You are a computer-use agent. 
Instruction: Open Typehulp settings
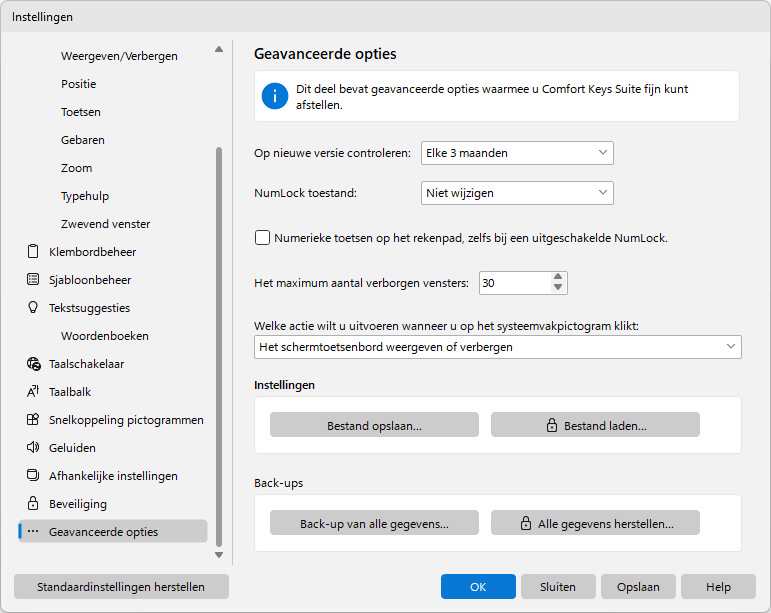pos(85,196)
